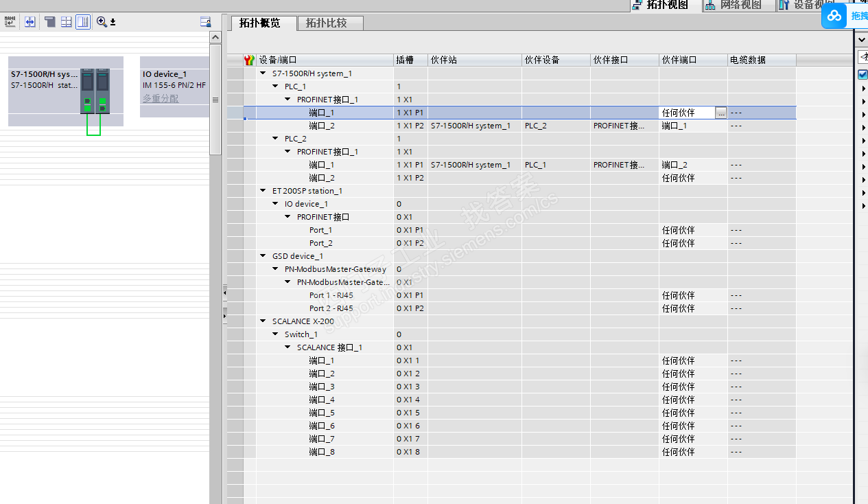
Task: Collapse the SCALANCE 接口_1 node
Action: coord(288,347)
